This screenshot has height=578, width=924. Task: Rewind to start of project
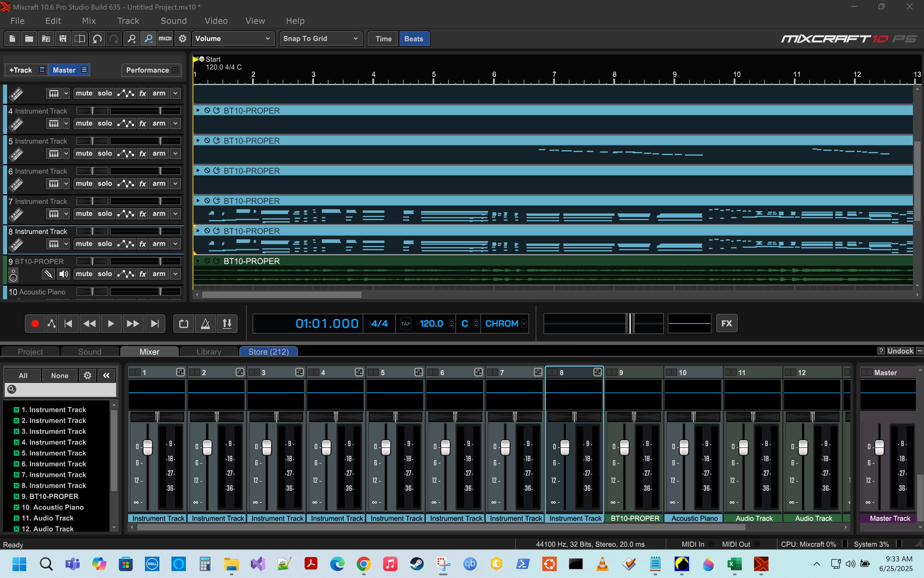coord(68,324)
